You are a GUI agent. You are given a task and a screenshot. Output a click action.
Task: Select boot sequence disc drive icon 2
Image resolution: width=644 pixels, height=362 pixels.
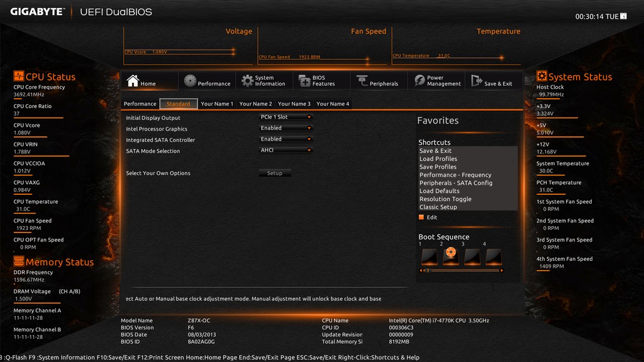point(450,256)
